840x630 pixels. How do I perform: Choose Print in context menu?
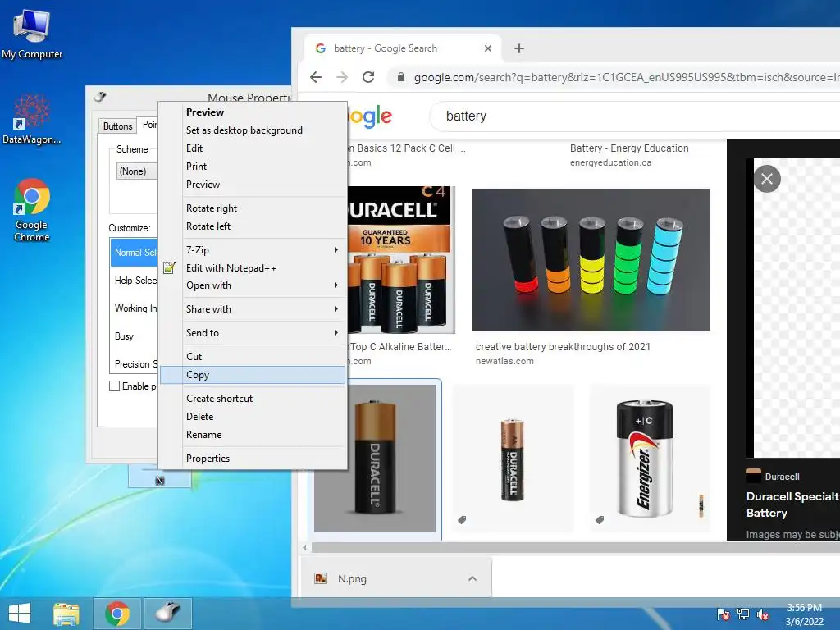pos(197,167)
